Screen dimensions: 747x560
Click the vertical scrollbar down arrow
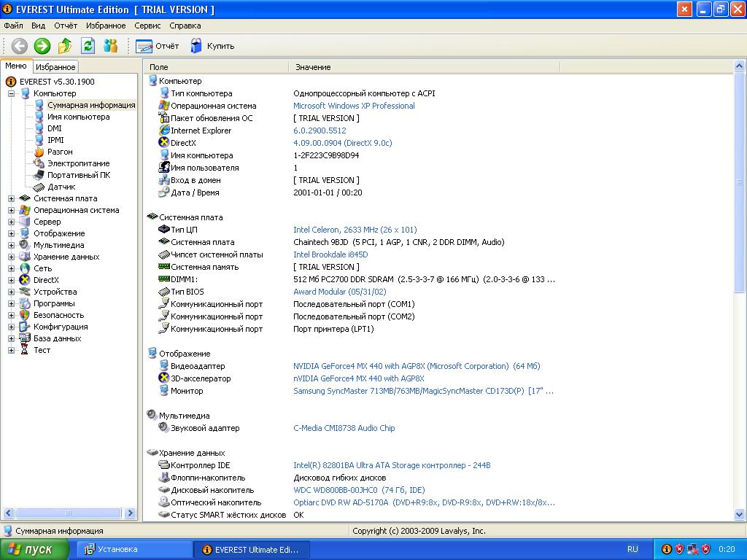click(740, 514)
